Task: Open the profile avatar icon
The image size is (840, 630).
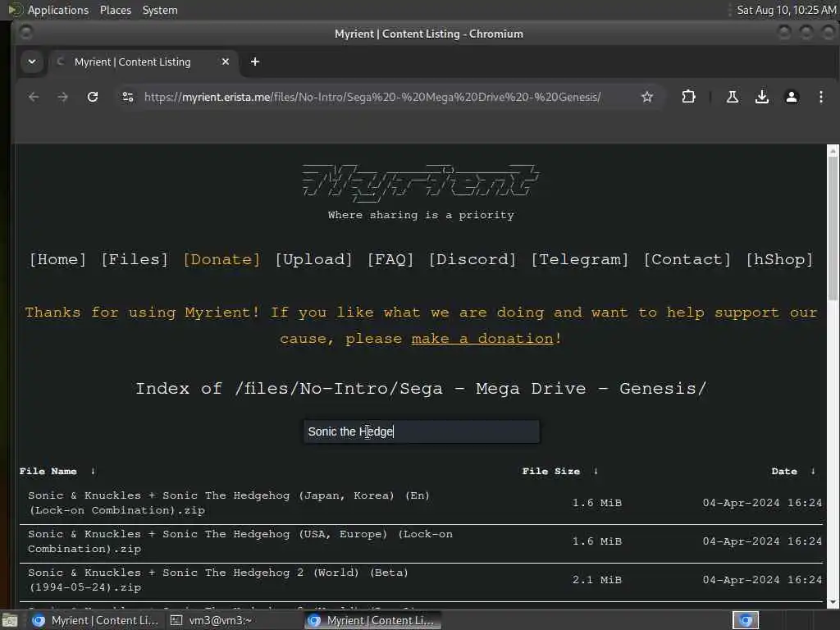Action: 792,97
